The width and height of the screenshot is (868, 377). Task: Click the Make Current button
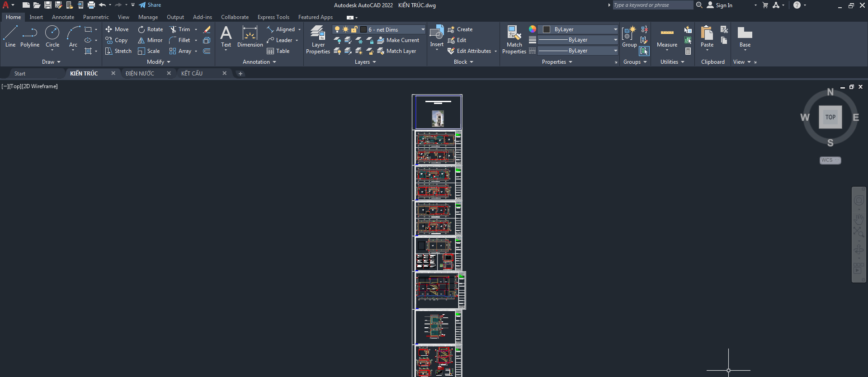(x=398, y=40)
